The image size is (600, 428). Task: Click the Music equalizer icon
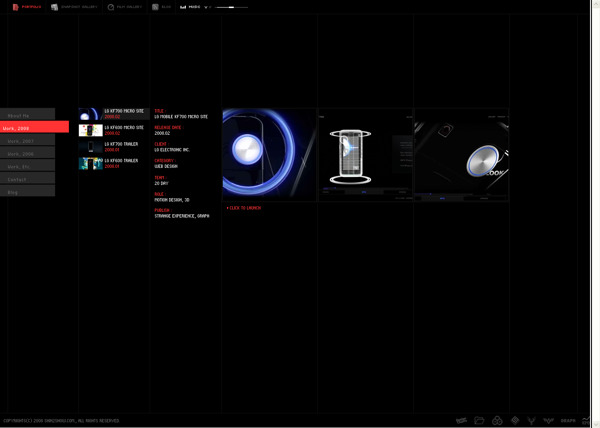(x=183, y=7)
